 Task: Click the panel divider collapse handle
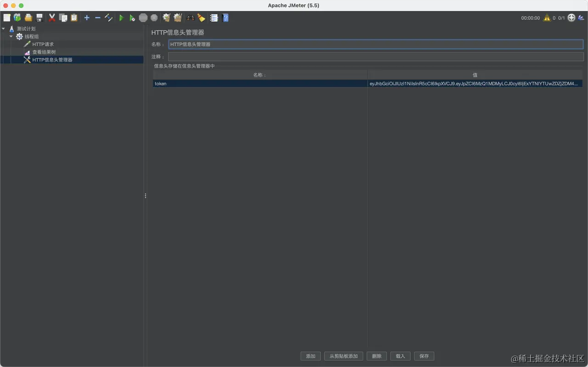click(146, 196)
